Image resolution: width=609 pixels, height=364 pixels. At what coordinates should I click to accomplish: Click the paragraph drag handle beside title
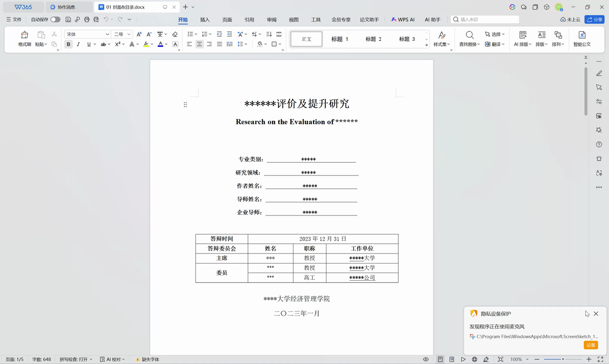186,105
